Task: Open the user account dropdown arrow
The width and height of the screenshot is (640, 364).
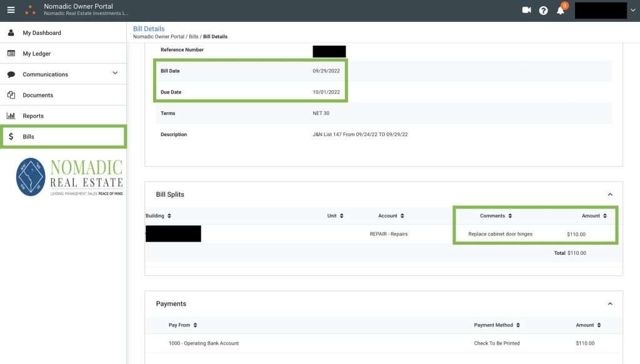Action: [632, 11]
